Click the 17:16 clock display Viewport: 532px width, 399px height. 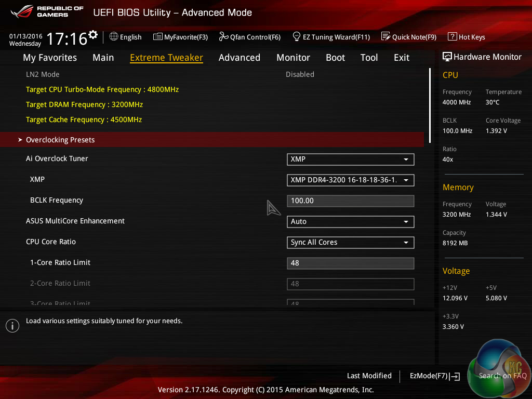67,38
